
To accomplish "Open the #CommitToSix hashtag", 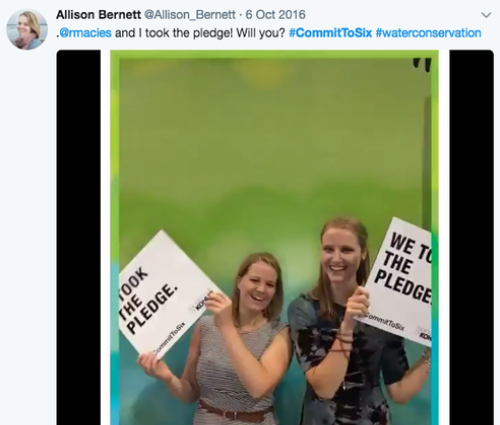I will coord(330,33).
